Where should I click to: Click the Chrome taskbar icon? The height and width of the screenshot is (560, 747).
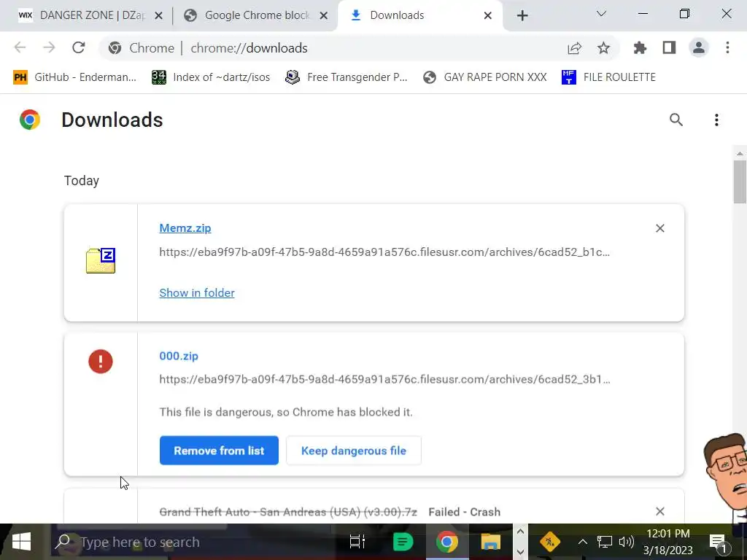pos(446,542)
